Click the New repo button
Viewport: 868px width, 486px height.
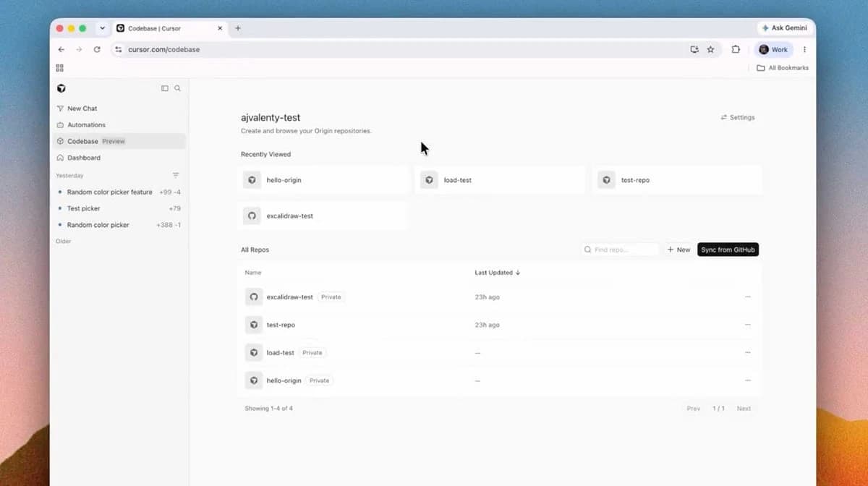click(678, 250)
